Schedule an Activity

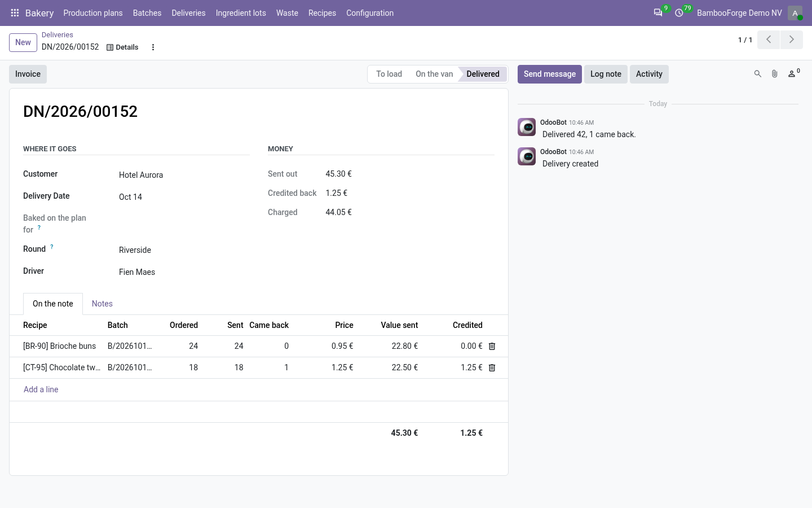(649, 74)
